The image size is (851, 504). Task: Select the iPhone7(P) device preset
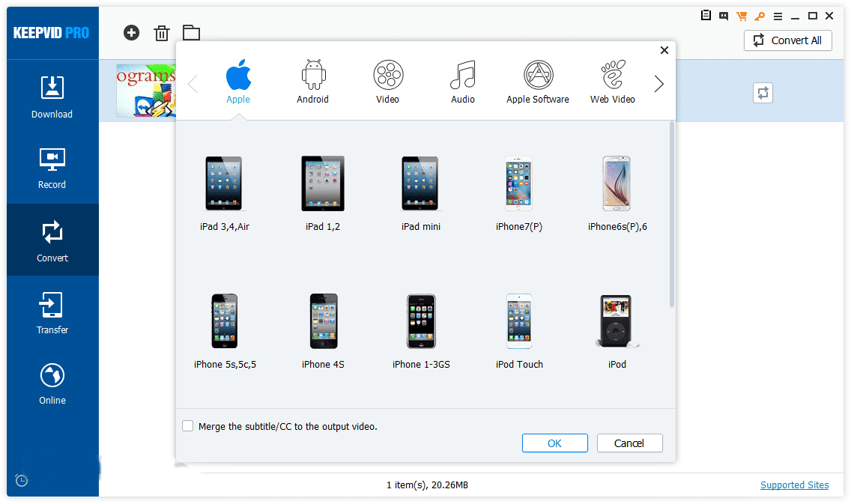pyautogui.click(x=519, y=194)
